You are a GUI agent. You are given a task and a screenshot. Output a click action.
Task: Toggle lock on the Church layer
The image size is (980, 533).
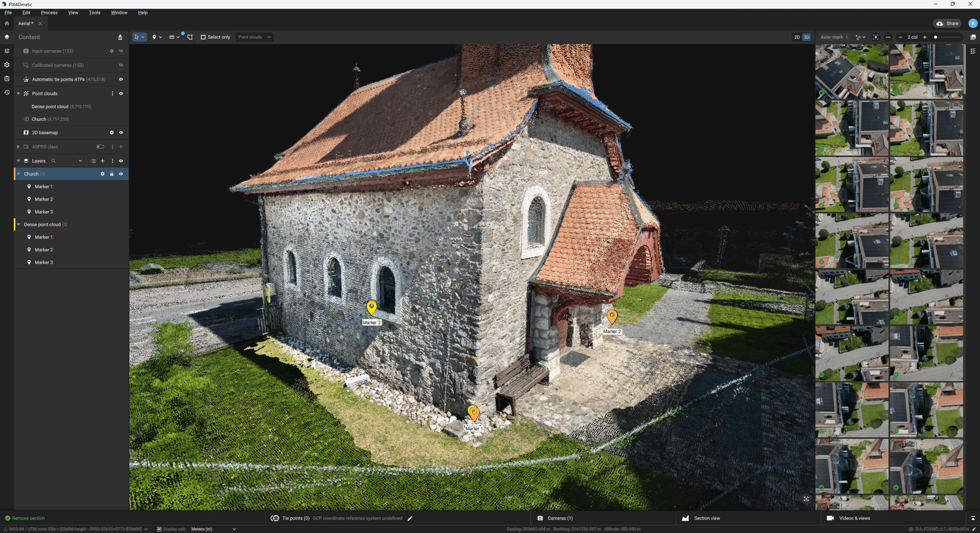(x=112, y=174)
